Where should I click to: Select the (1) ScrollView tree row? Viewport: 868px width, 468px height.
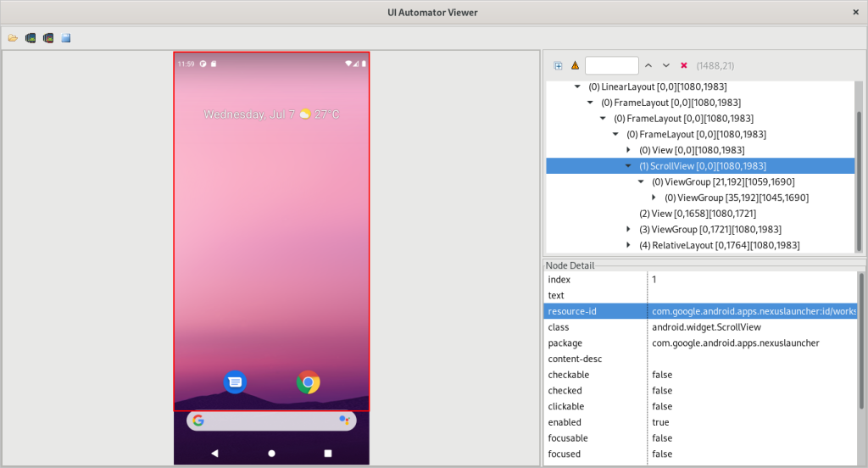(700, 165)
